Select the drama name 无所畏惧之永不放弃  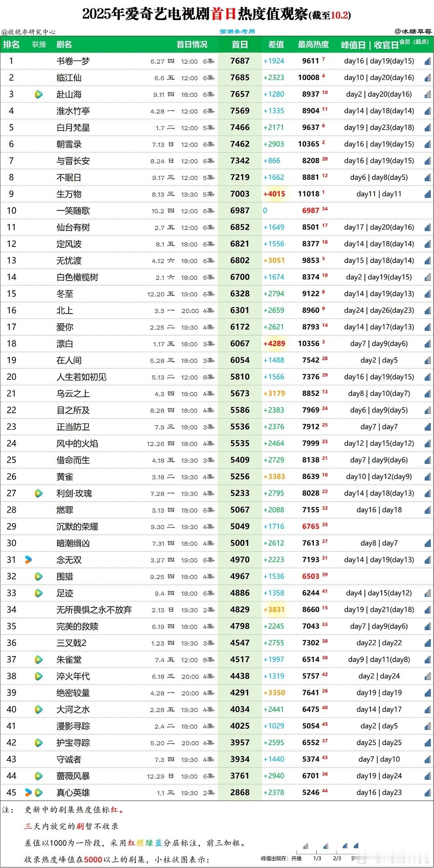[x=94, y=610]
